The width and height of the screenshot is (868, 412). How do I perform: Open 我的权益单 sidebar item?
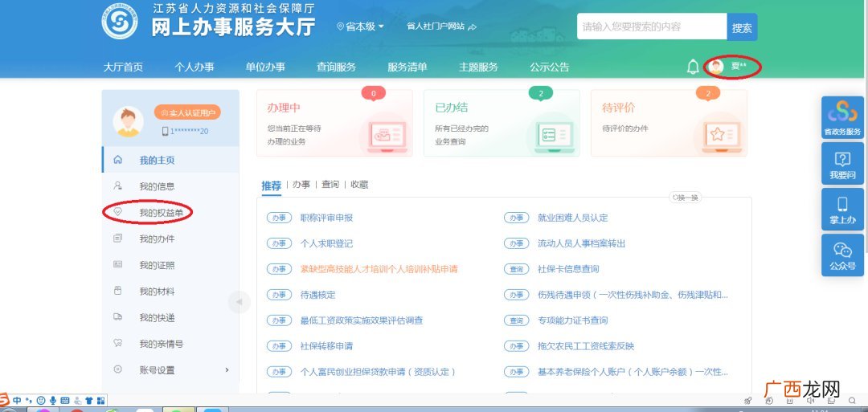click(170, 212)
